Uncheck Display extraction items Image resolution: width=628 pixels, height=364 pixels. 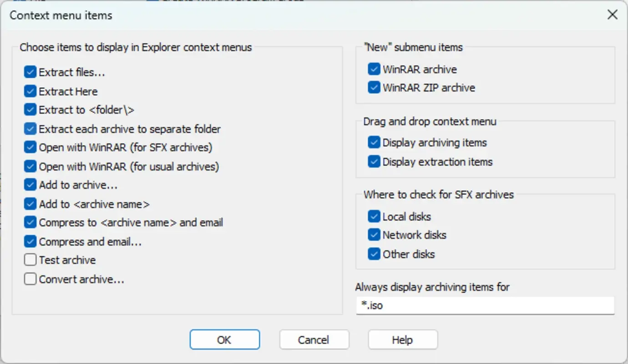[373, 162]
